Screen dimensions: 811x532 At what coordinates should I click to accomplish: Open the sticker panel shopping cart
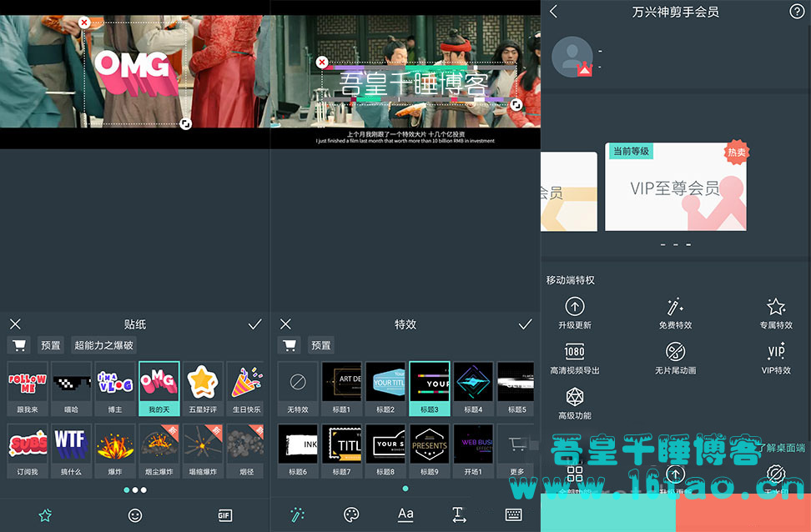[20, 345]
